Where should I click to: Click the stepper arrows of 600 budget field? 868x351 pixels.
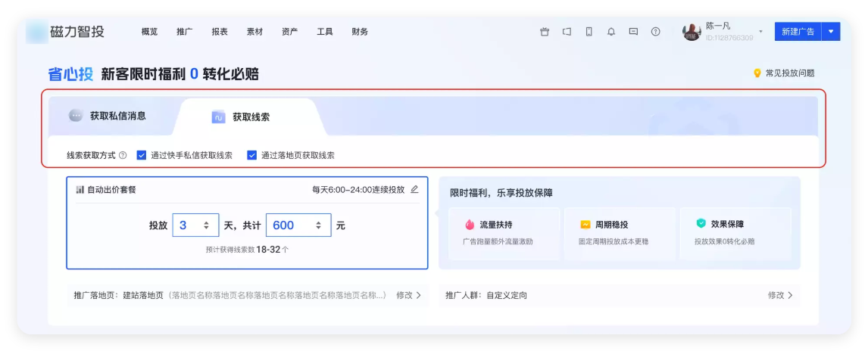pyautogui.click(x=318, y=225)
